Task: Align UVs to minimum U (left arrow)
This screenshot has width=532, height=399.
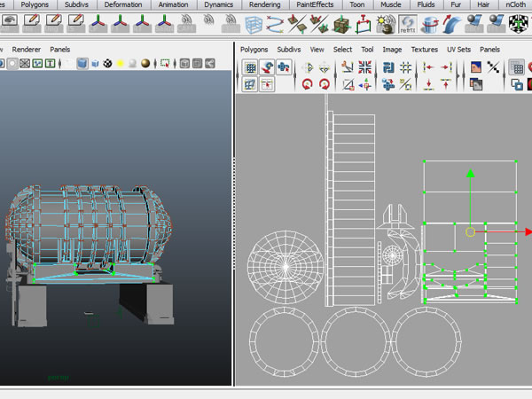Action: pos(428,67)
